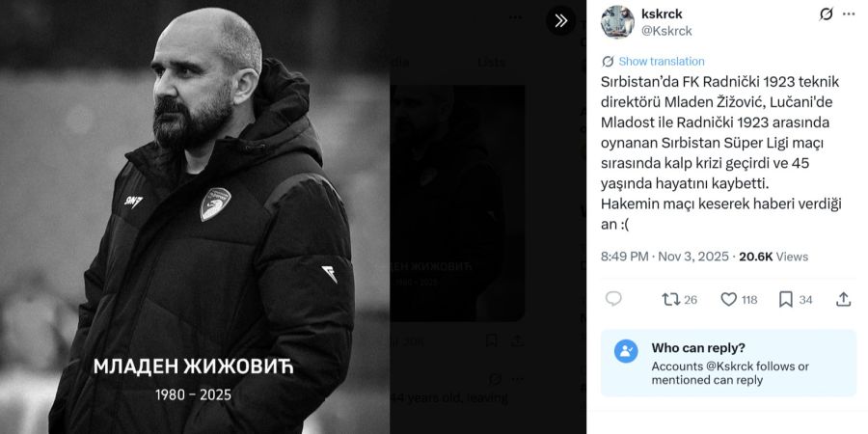
Task: Open kskrck profile avatar
Action: tap(617, 22)
